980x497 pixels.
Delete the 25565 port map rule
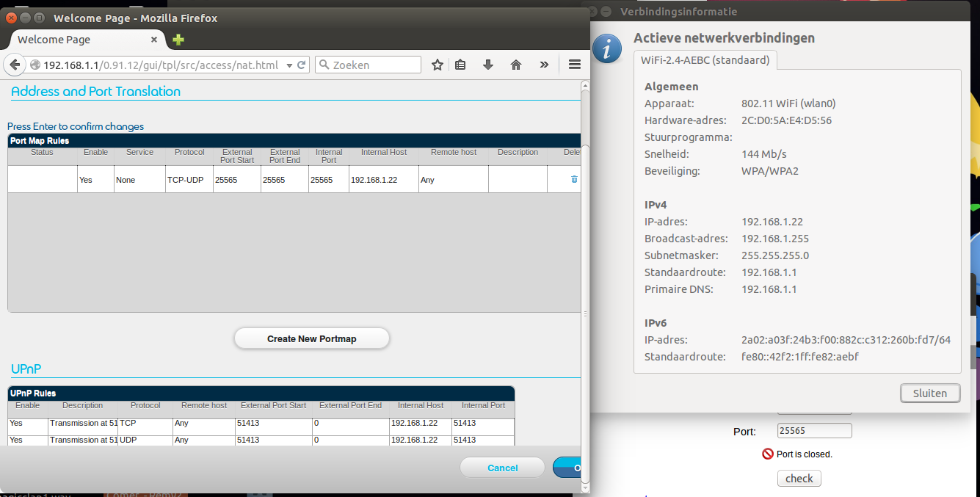tap(574, 179)
